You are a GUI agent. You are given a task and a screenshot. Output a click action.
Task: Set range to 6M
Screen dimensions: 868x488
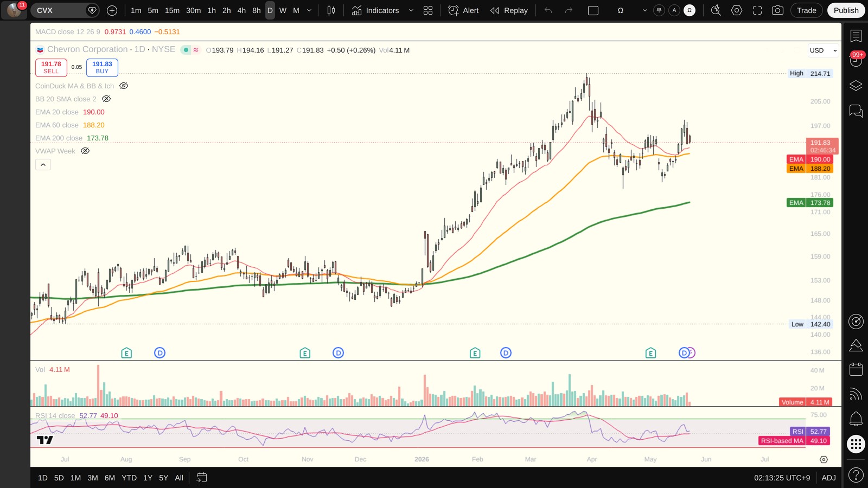point(110,478)
